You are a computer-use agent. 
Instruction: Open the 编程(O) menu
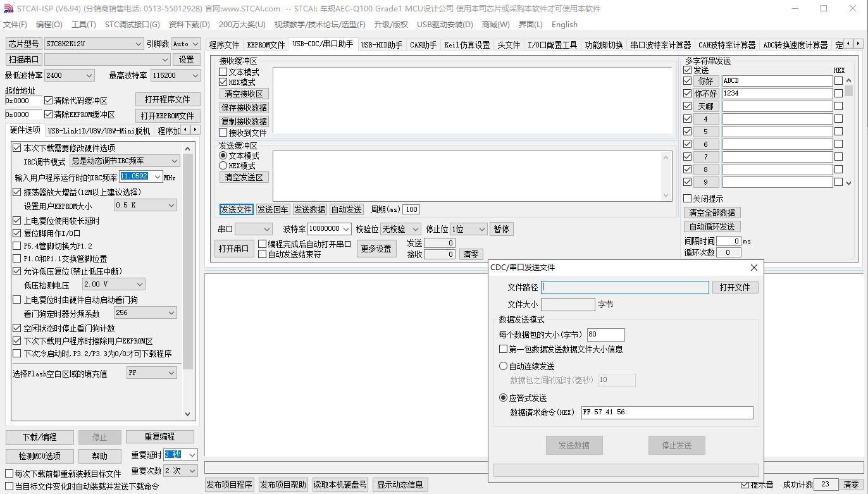pyautogui.click(x=49, y=25)
